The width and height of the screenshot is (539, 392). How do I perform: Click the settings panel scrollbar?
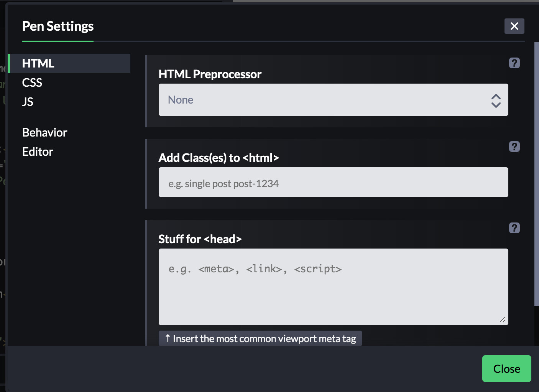(536, 173)
